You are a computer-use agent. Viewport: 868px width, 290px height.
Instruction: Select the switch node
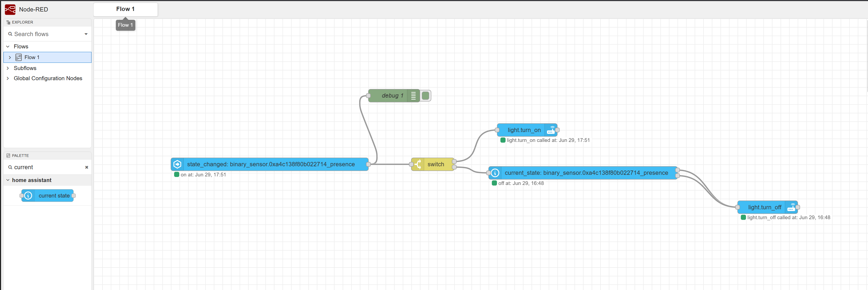point(433,164)
